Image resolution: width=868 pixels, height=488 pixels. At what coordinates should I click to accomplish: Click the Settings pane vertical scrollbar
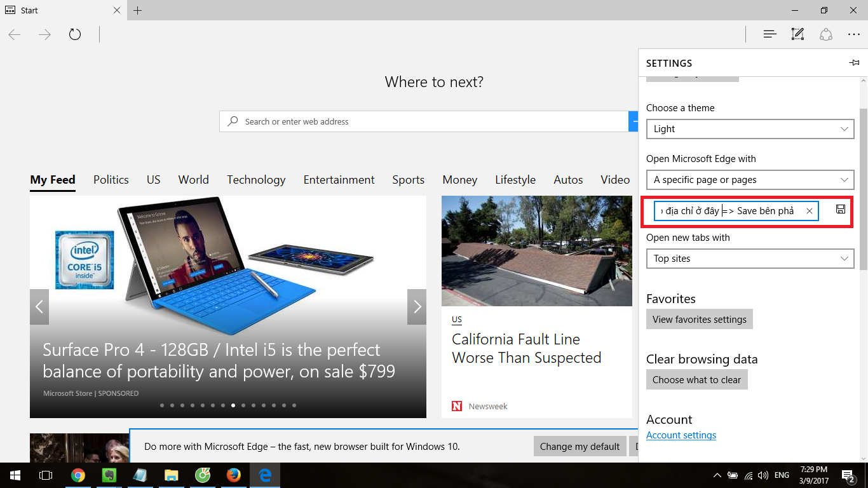863,189
